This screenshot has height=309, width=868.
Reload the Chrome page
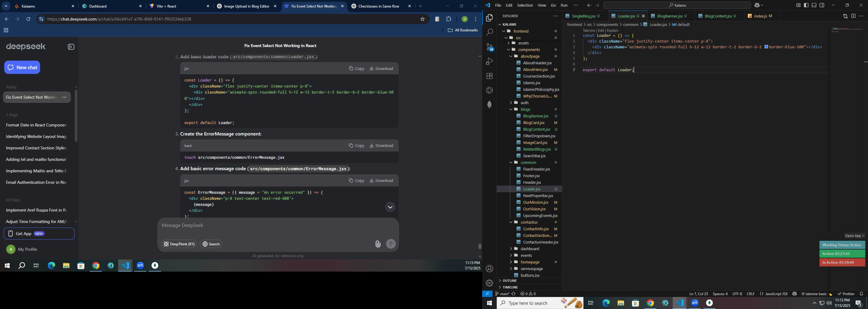tap(28, 19)
